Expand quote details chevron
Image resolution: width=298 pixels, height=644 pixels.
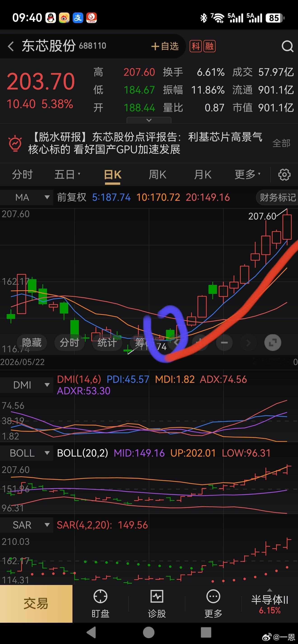coord(149,120)
